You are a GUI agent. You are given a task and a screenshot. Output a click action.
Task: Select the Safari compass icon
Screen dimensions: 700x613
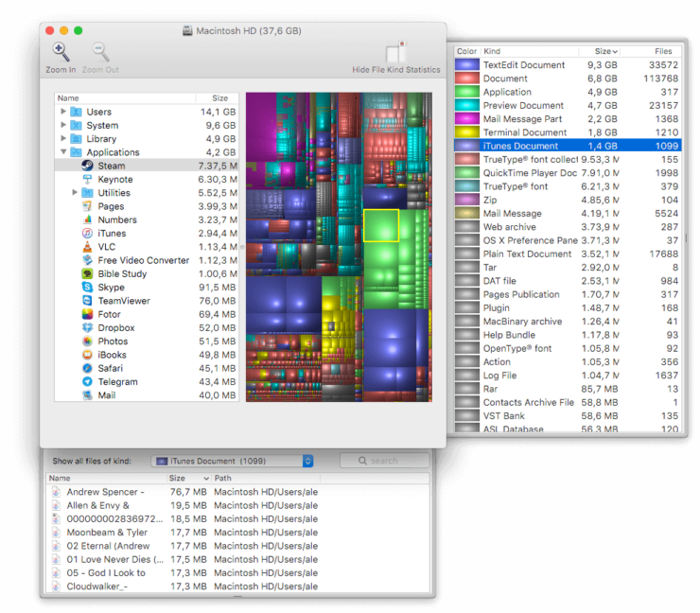pyautogui.click(x=87, y=368)
